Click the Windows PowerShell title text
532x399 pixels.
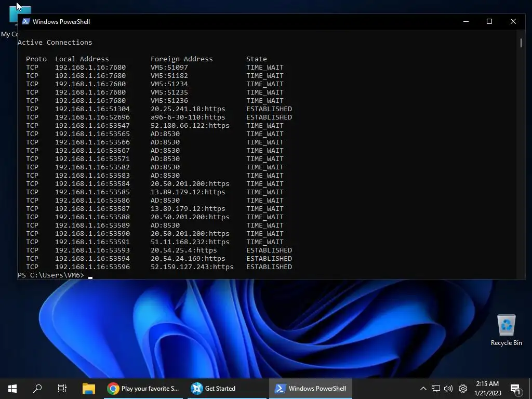[61, 22]
